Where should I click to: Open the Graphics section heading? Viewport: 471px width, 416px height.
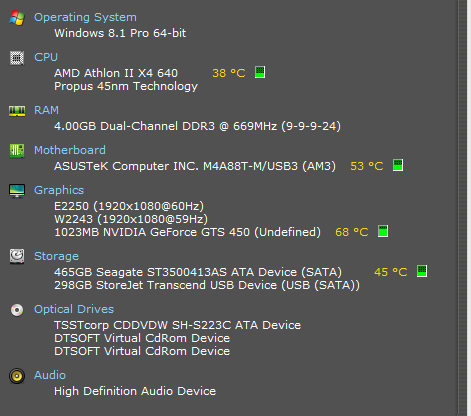pos(59,190)
